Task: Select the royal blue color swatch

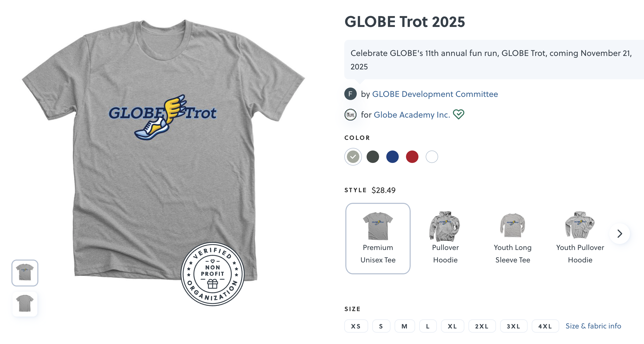Action: tap(392, 157)
